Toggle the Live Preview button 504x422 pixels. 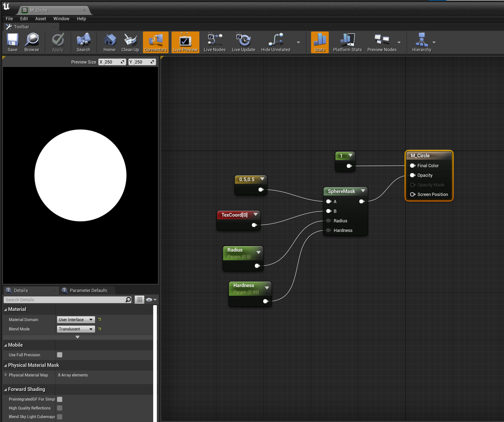click(185, 42)
